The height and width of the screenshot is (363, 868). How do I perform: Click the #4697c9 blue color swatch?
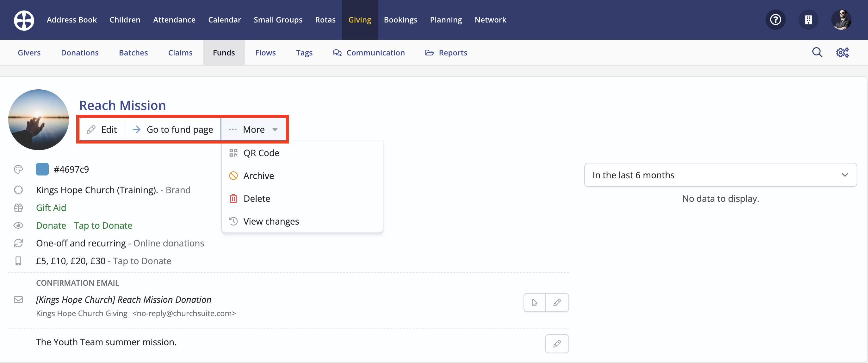click(42, 169)
